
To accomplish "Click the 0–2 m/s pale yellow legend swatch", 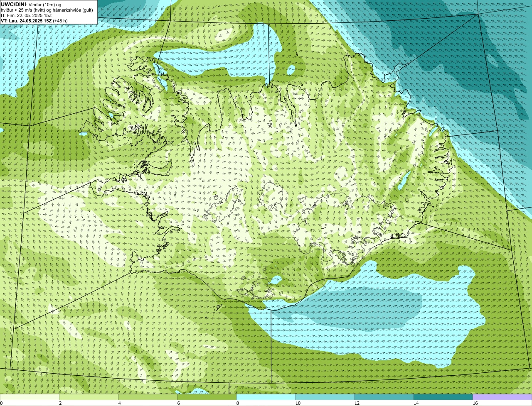I will (30, 397).
